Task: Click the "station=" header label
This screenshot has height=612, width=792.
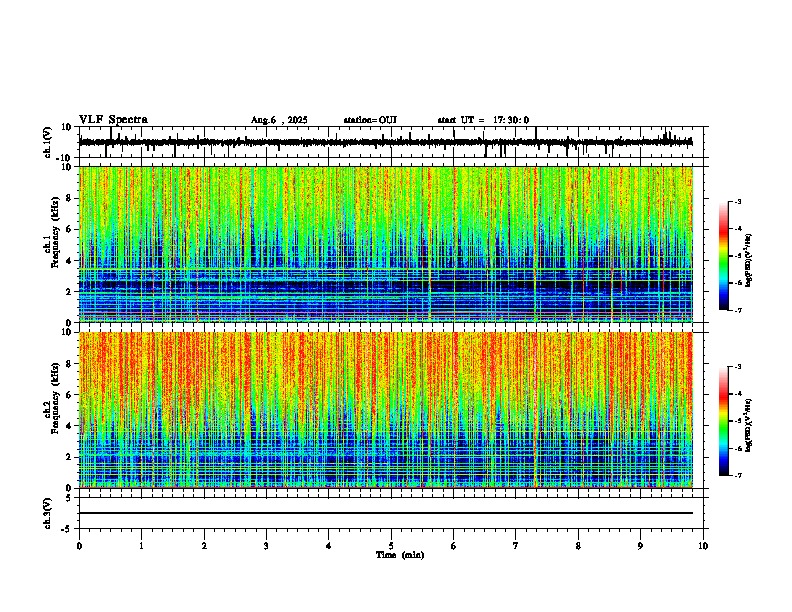Action: pyautogui.click(x=361, y=120)
